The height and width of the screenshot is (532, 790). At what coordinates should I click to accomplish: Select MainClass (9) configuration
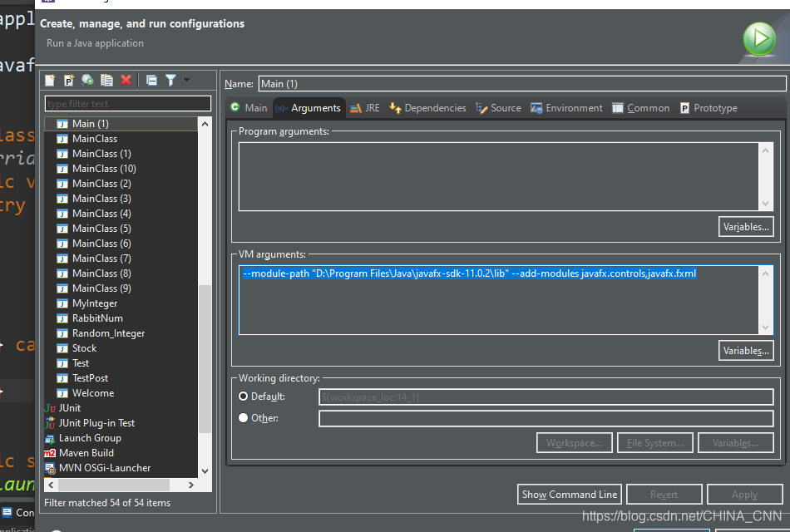point(101,288)
